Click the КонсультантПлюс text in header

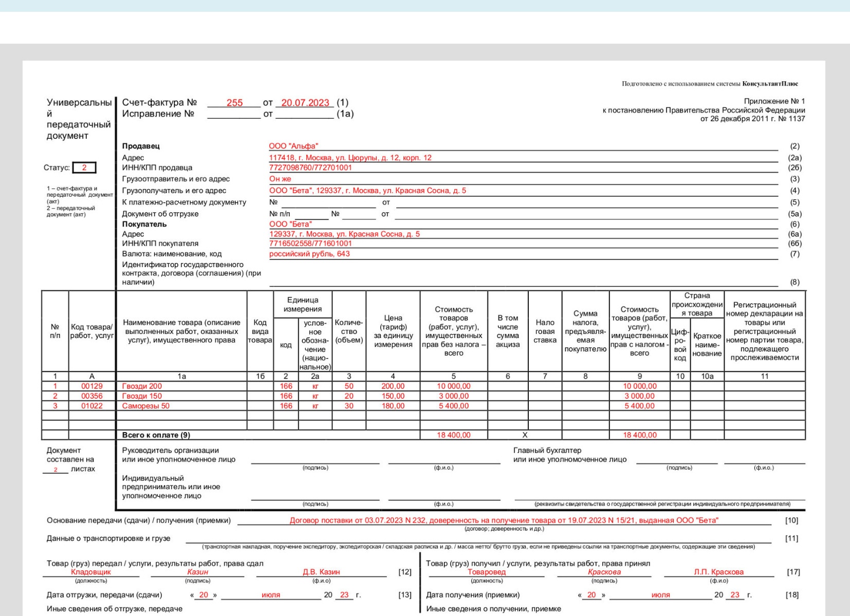[770, 84]
